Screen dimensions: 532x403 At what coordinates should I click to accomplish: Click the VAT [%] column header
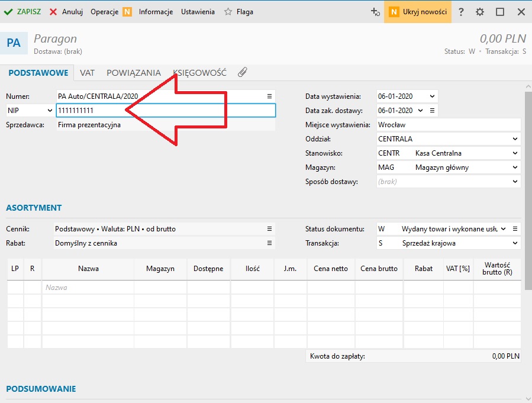click(x=458, y=269)
